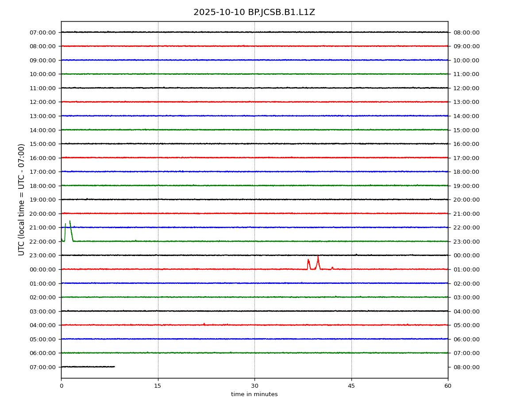Select the right-axis time label "10:00:00"
Image resolution: width=509 pixels, height=420 pixels.
pos(466,60)
